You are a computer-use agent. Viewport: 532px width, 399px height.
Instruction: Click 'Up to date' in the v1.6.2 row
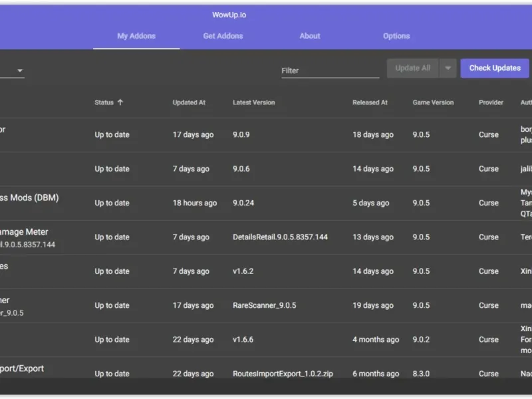tap(112, 271)
